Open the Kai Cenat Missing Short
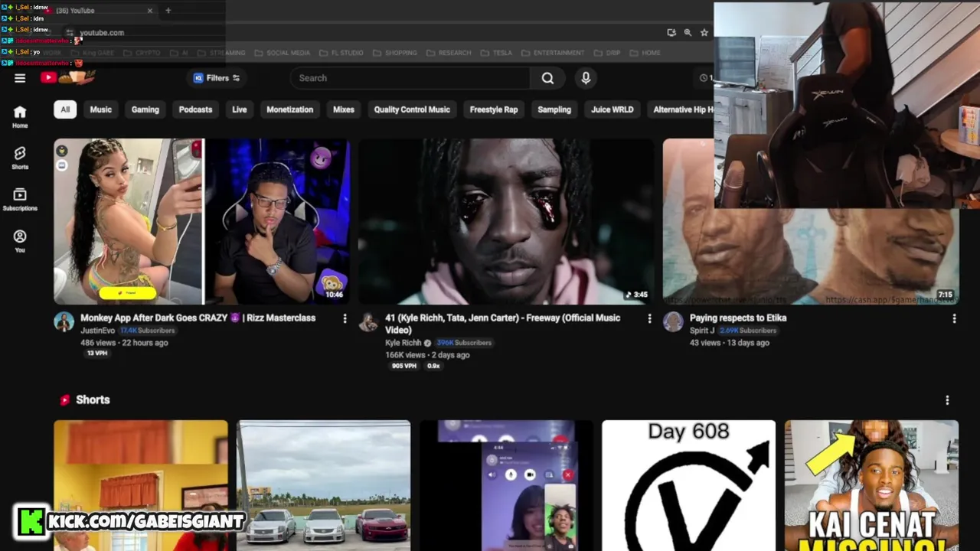The height and width of the screenshot is (551, 980). tap(871, 485)
